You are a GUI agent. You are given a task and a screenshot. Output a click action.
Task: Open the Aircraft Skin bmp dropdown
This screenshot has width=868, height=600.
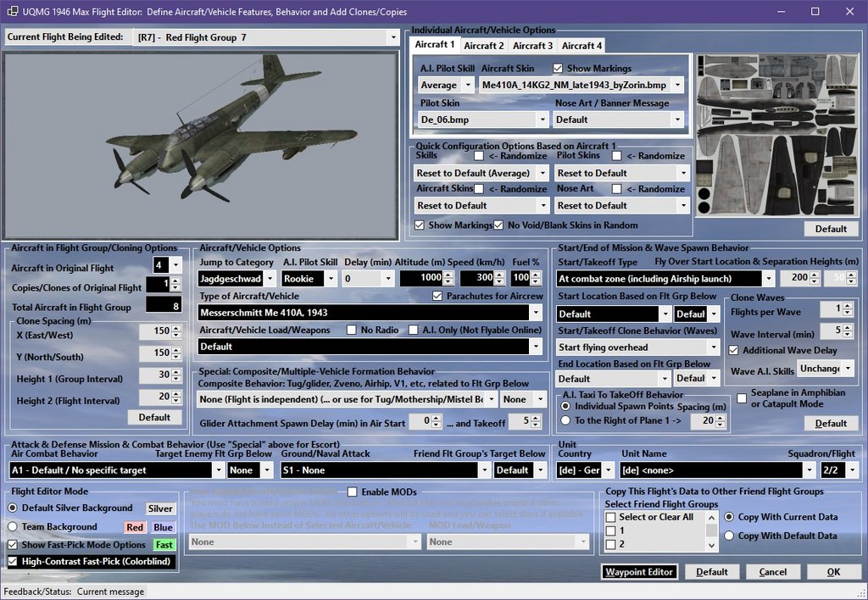tap(677, 86)
